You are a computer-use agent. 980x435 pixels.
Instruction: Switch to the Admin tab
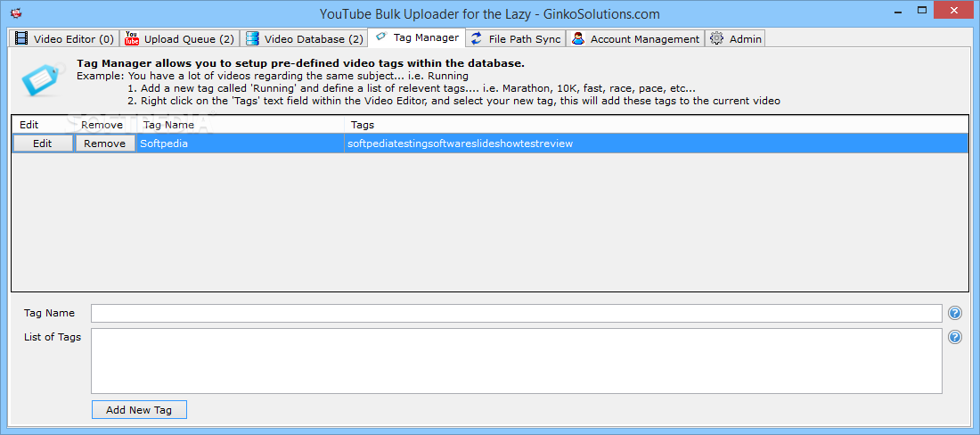735,38
